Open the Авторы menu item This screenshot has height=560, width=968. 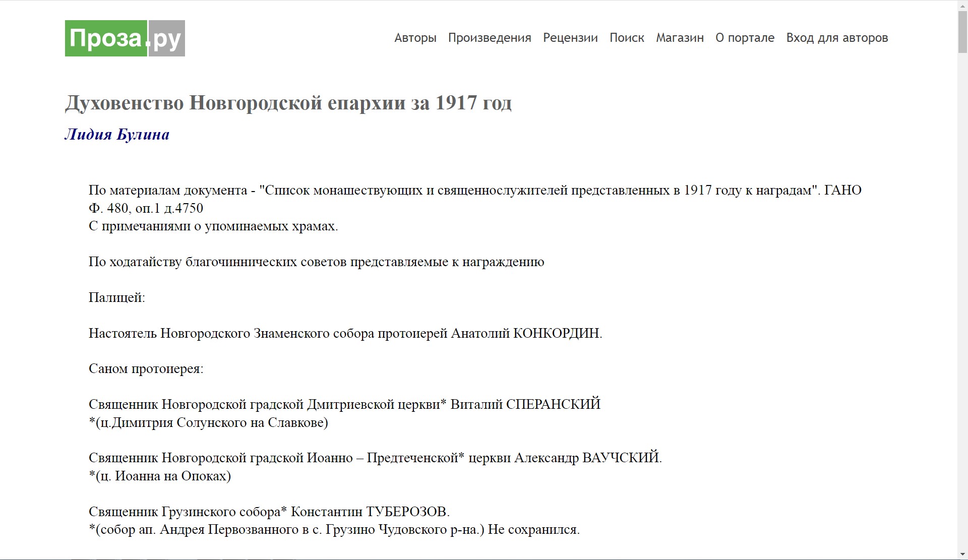pos(415,38)
